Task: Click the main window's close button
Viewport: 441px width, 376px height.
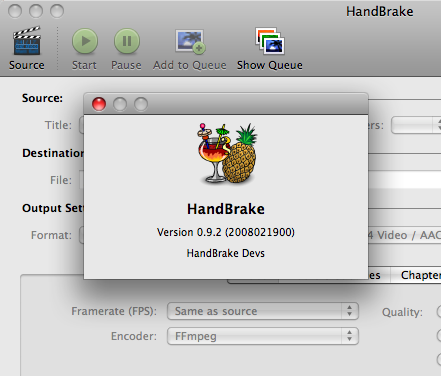Action: click(x=15, y=11)
